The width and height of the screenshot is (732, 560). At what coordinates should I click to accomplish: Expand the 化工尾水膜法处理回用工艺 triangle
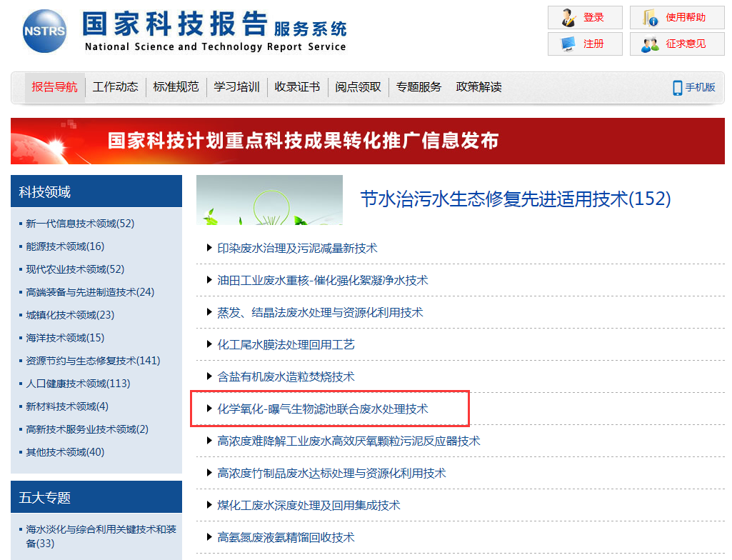209,345
